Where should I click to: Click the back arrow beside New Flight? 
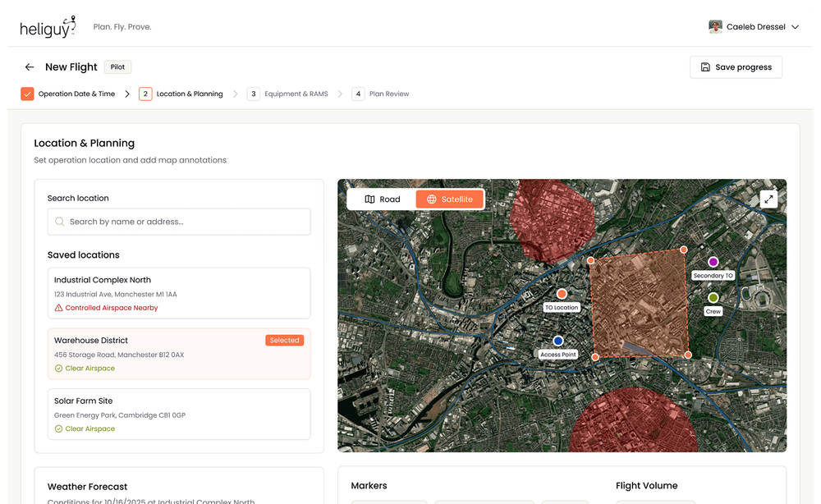pos(29,67)
